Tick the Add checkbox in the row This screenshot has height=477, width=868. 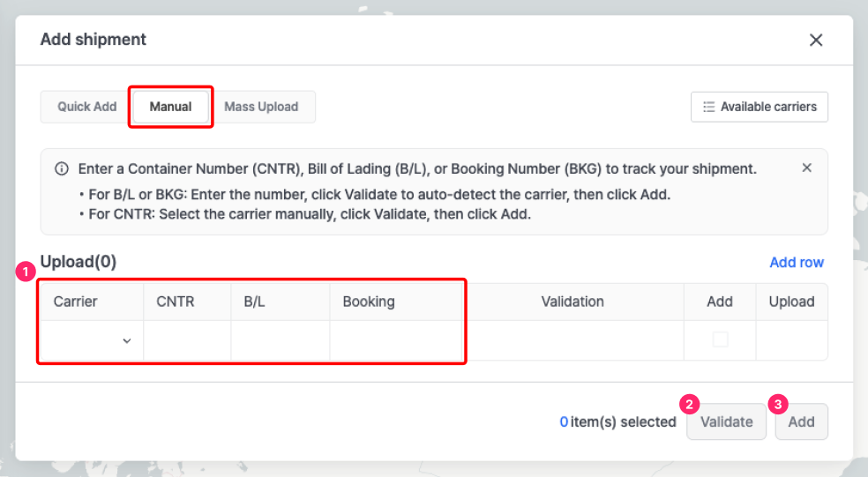pos(720,339)
